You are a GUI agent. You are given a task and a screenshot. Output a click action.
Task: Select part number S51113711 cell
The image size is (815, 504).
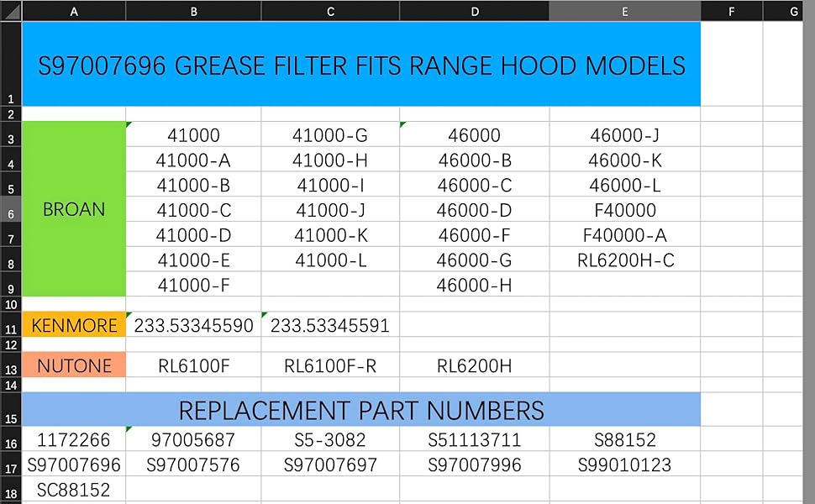coord(475,439)
